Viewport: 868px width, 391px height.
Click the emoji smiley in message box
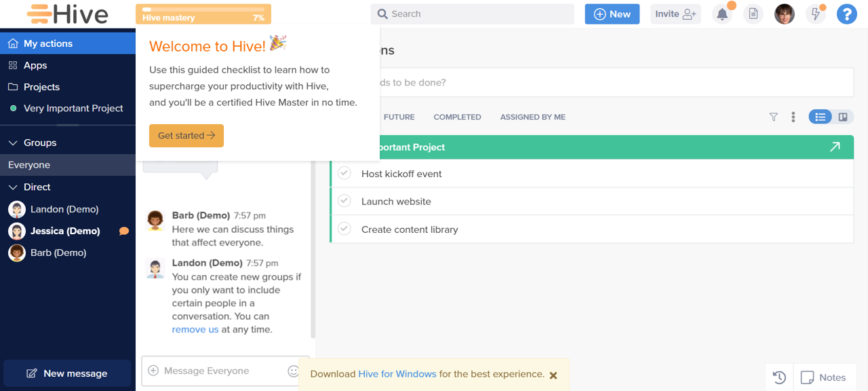click(294, 371)
